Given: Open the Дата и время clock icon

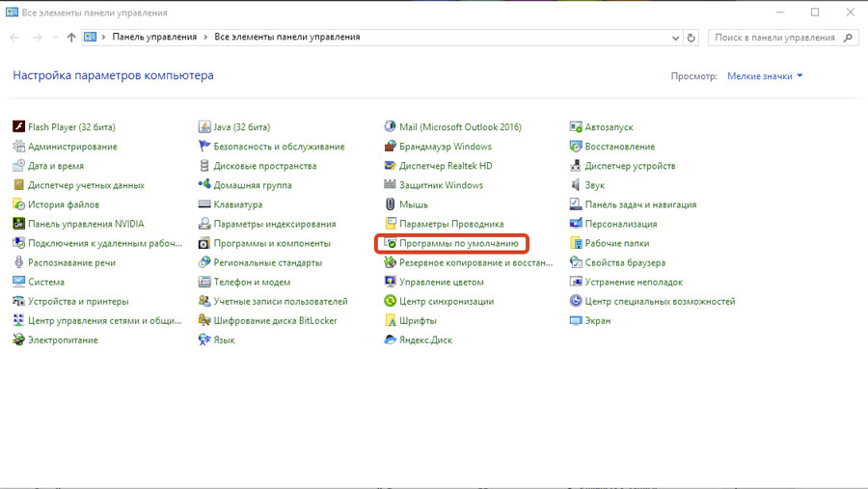Looking at the screenshot, I should [x=19, y=166].
